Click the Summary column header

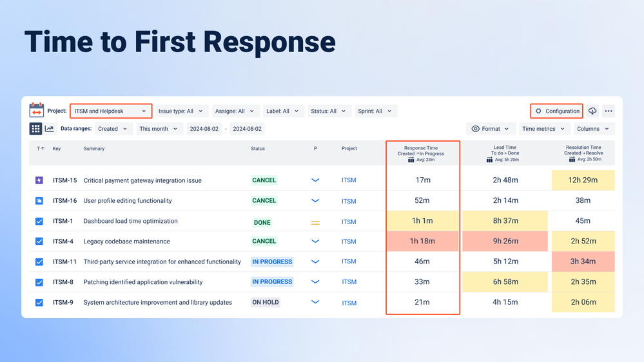pos(94,149)
